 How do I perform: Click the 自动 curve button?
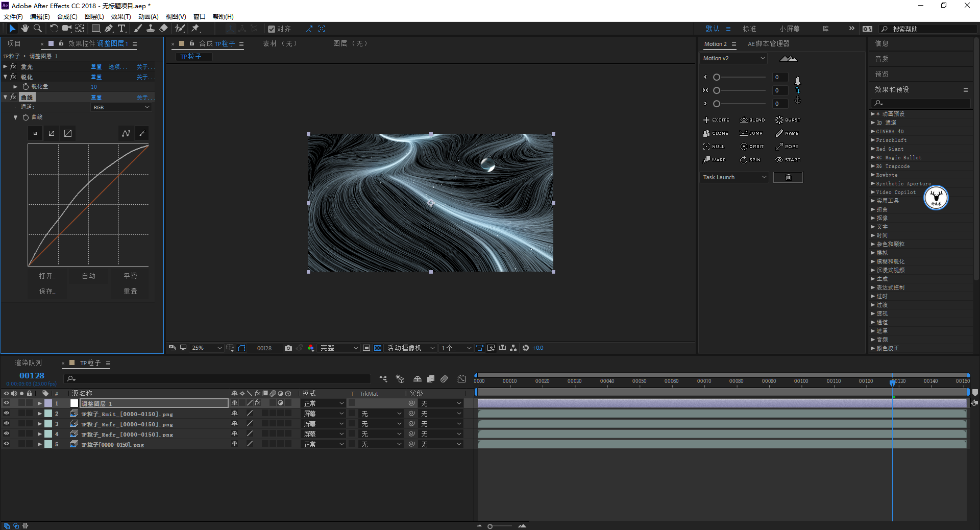tap(89, 276)
